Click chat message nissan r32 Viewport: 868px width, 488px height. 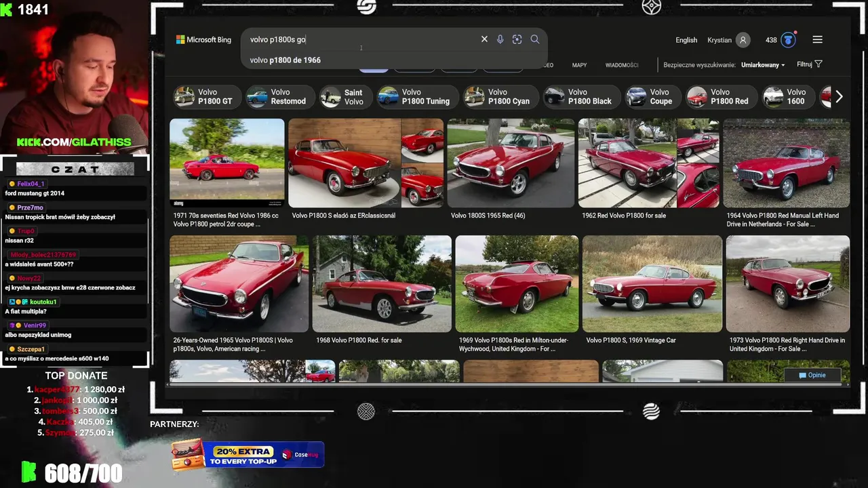point(19,241)
